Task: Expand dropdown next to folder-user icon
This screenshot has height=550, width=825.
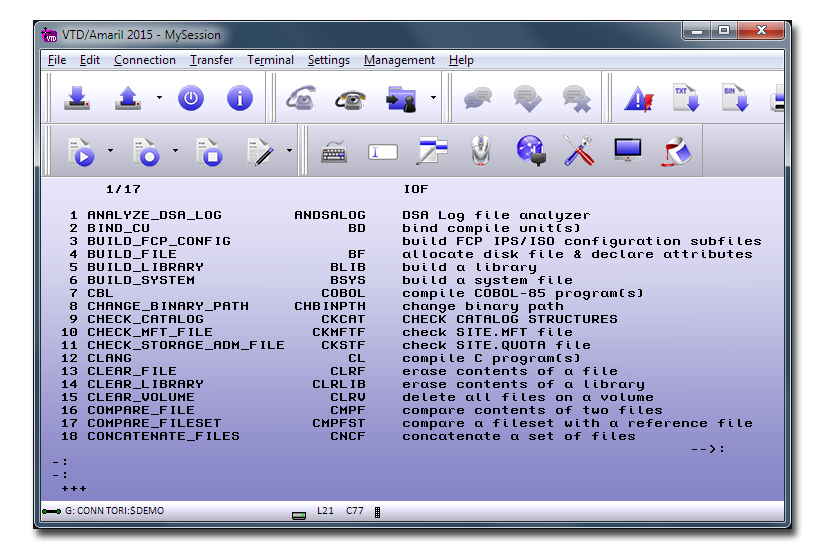Action: click(x=433, y=98)
